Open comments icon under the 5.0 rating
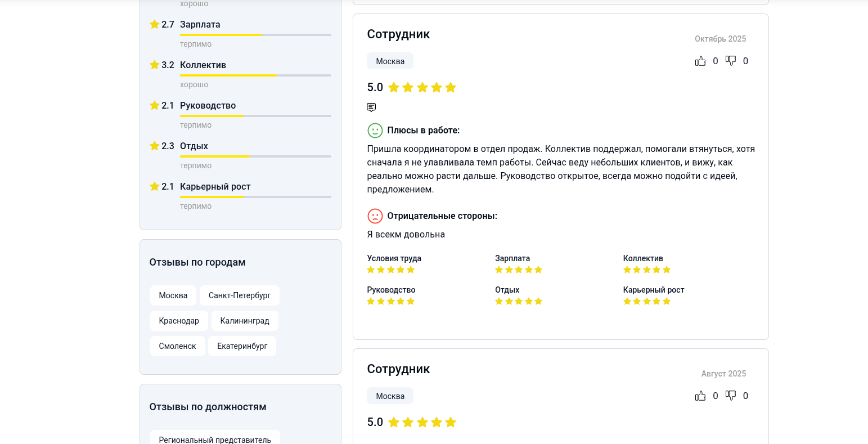This screenshot has width=868, height=444. click(371, 107)
